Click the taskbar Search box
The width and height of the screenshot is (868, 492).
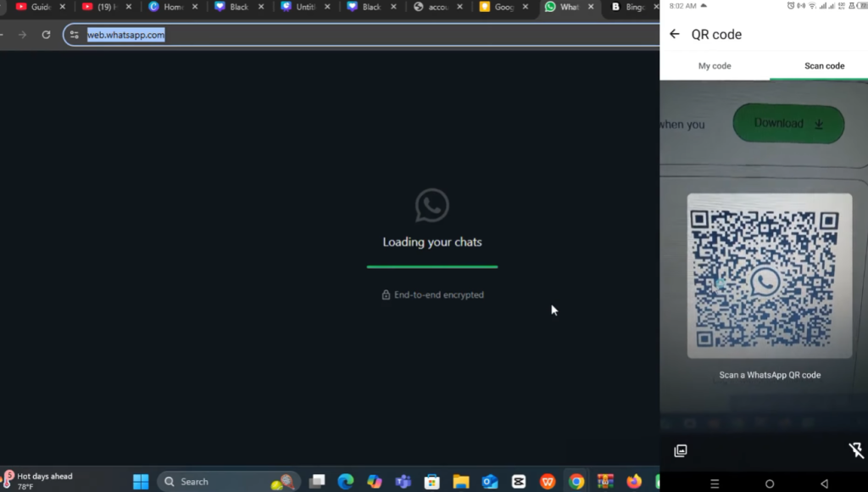(229, 482)
